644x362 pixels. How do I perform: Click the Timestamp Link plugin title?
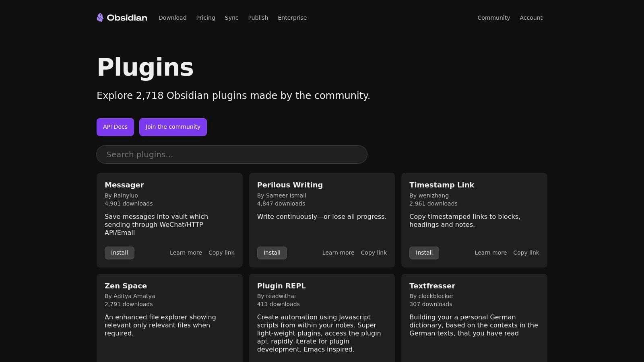(x=442, y=185)
